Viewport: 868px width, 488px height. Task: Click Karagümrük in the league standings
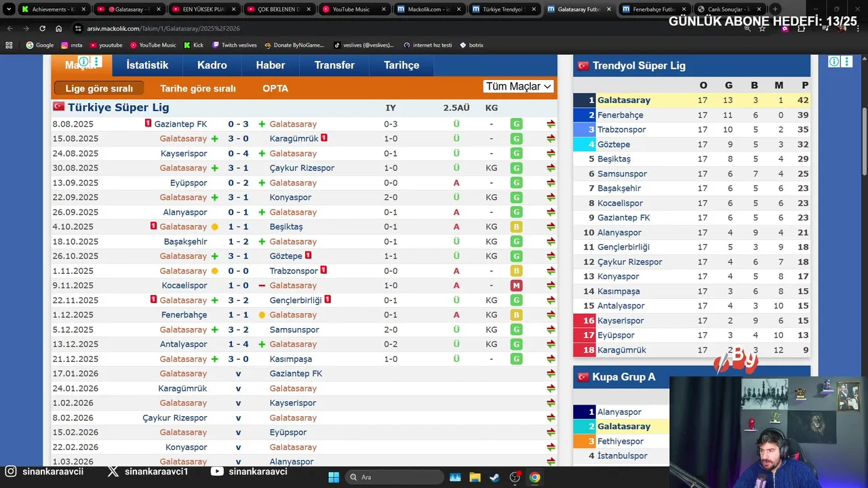tap(621, 350)
